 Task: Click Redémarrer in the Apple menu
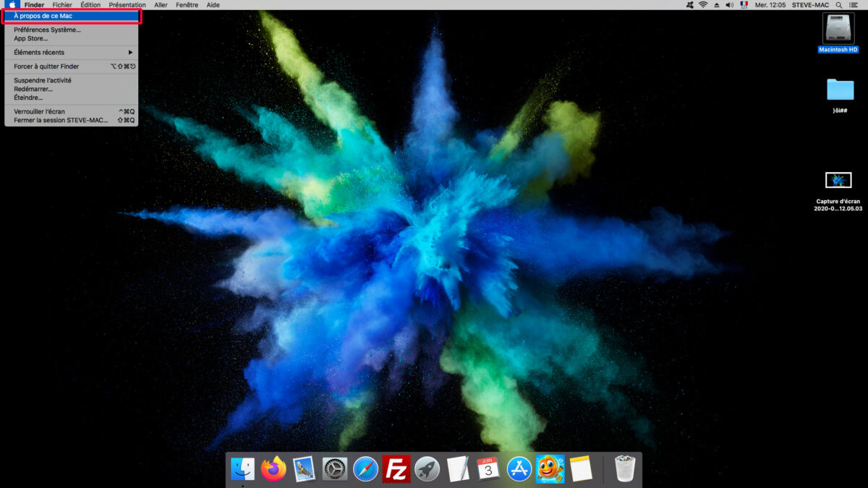coord(33,89)
